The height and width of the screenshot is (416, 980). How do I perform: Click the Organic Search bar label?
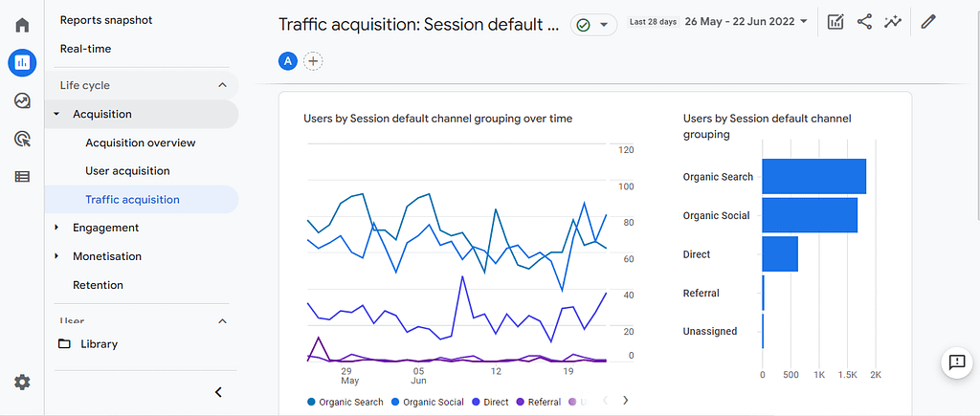point(718,177)
